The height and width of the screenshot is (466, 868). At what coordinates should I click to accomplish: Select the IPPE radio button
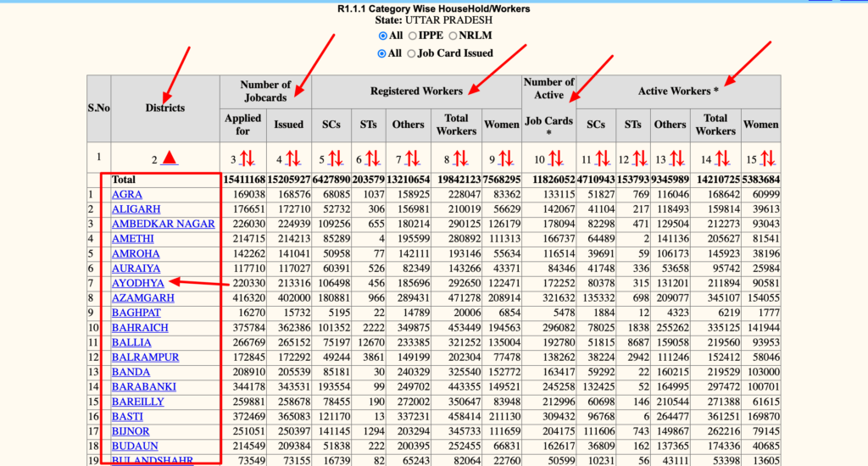tap(413, 36)
